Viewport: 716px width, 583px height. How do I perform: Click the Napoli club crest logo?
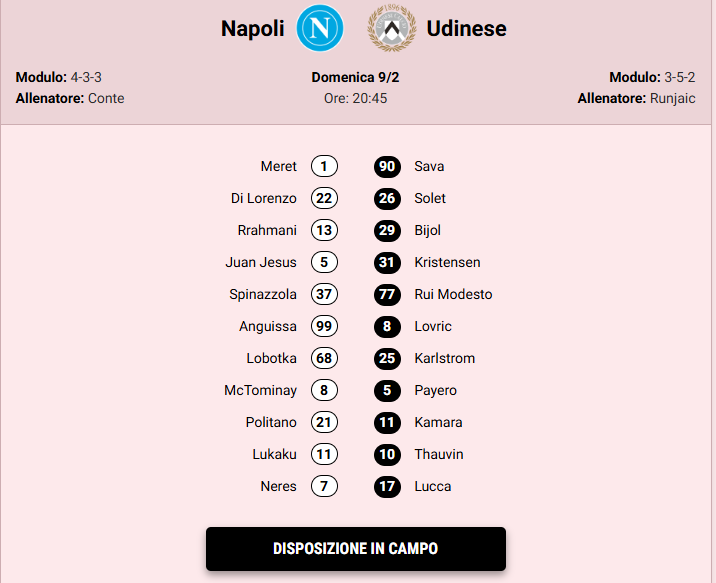pos(320,28)
